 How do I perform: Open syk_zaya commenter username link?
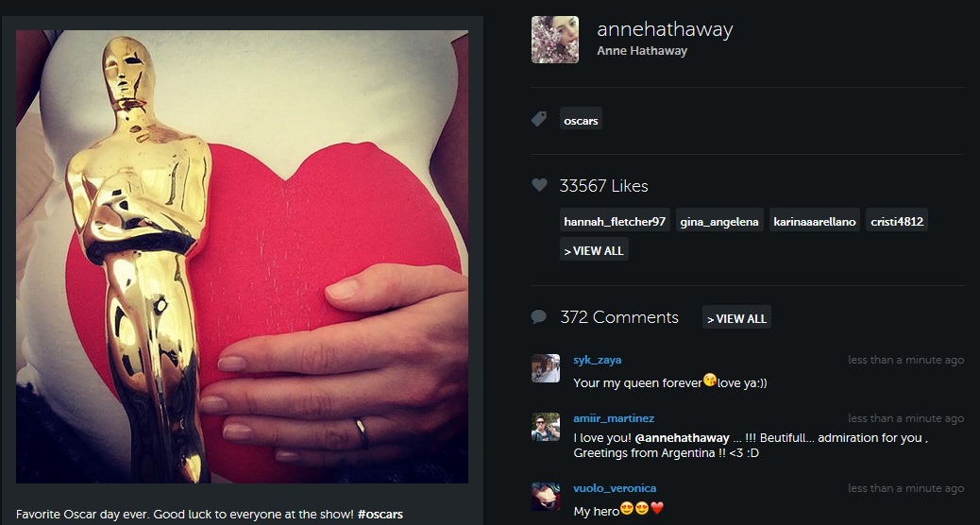point(598,360)
